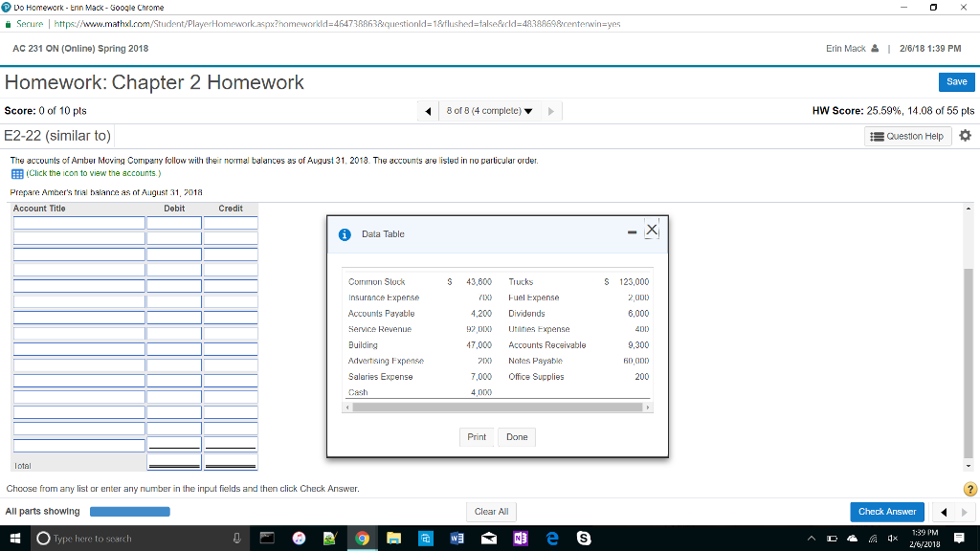The image size is (980, 551).
Task: Click the Data Table horizontal scrollbar
Action: click(497, 407)
